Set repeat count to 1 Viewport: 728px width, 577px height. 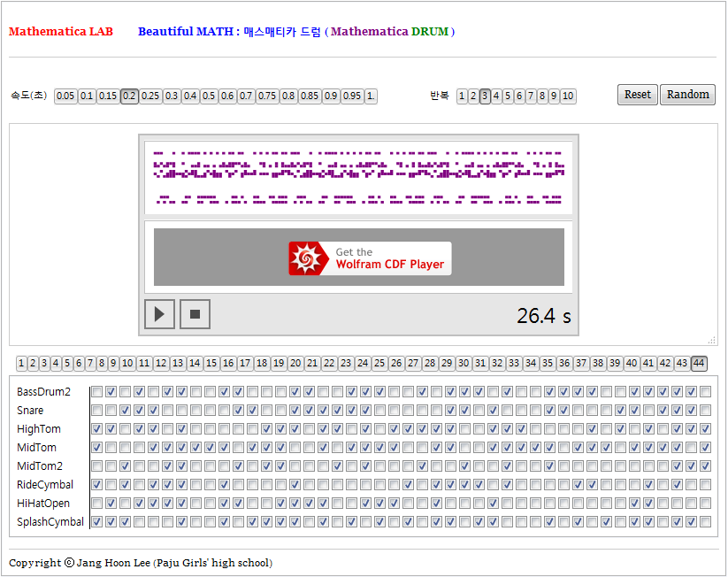pyautogui.click(x=462, y=96)
